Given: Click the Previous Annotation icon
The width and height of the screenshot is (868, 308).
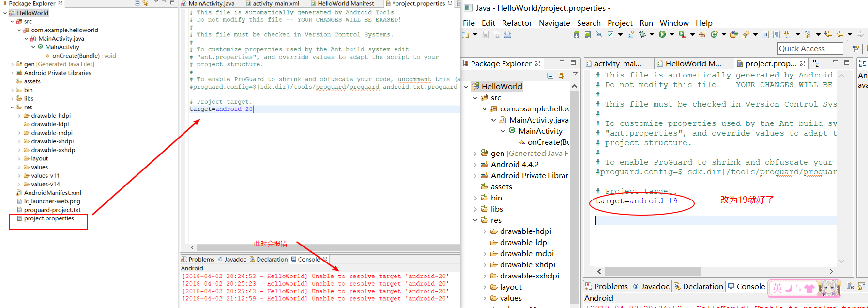Looking at the screenshot, I should pos(807,34).
